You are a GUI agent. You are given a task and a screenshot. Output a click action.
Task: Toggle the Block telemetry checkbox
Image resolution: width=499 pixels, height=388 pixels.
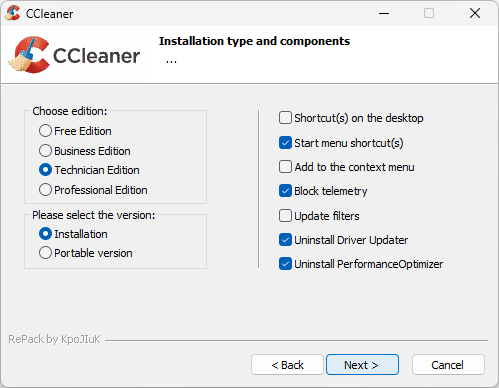point(285,191)
